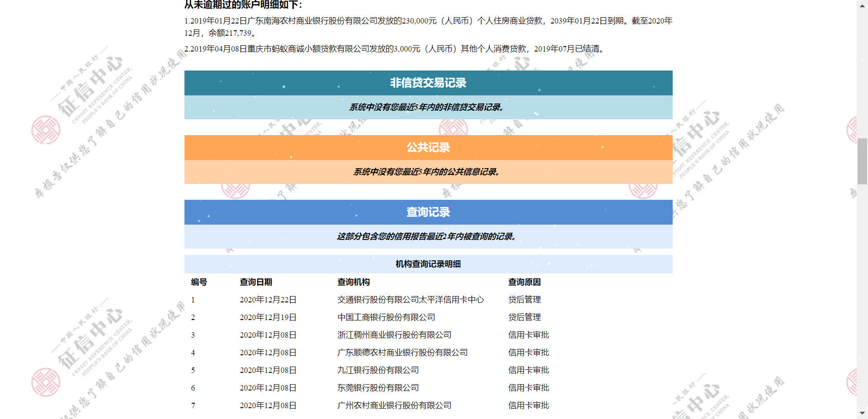868x419 pixels.
Task: Click the 公共记录 section header
Action: point(428,147)
